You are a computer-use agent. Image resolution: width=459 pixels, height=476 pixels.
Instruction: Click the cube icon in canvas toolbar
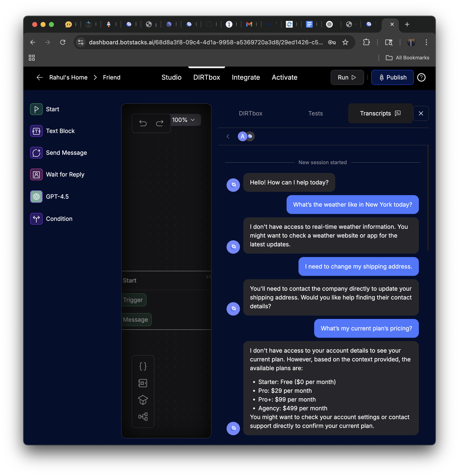pos(143,400)
